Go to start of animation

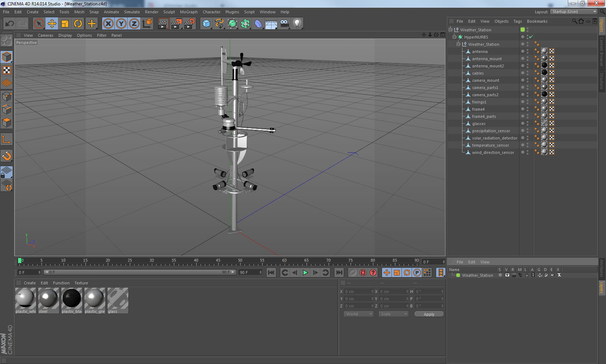(271, 272)
